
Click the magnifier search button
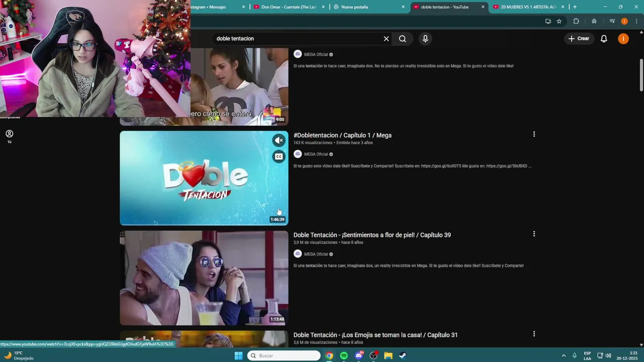[x=403, y=39]
